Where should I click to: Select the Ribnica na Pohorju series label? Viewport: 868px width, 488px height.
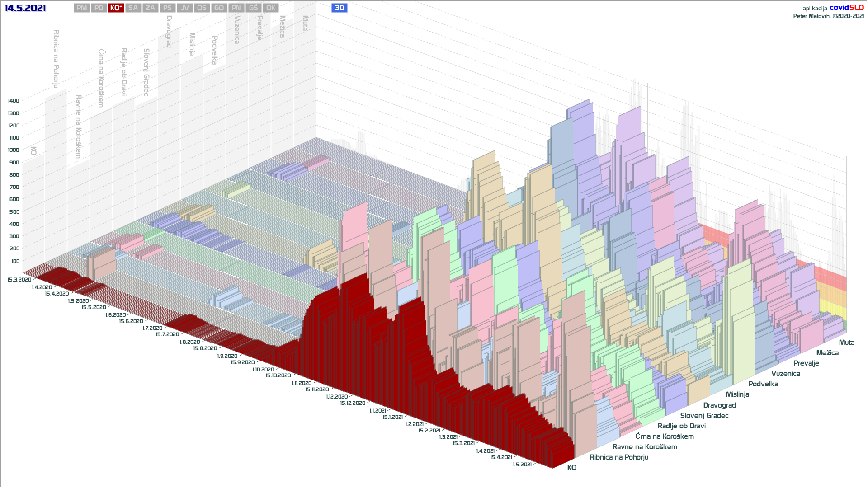(618, 457)
